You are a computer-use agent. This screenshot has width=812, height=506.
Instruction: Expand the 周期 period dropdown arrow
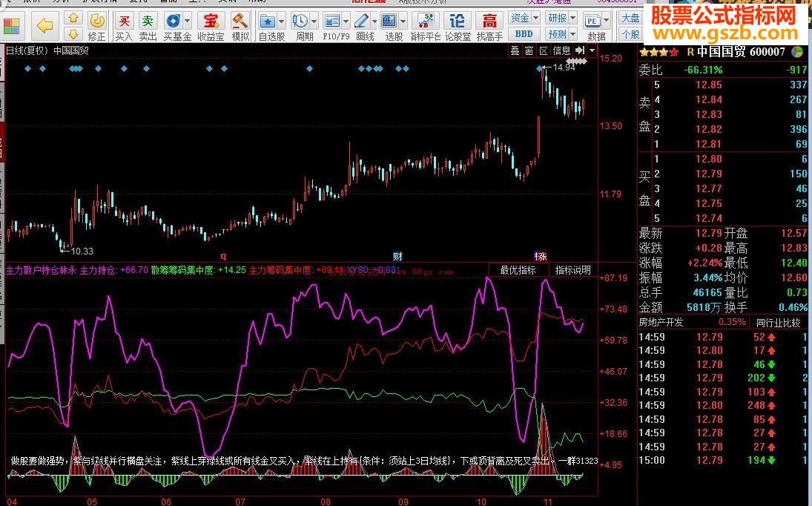(x=314, y=22)
